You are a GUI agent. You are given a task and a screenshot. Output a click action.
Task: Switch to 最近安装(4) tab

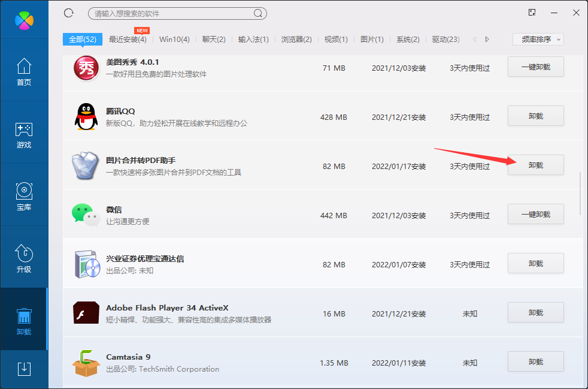pyautogui.click(x=128, y=39)
